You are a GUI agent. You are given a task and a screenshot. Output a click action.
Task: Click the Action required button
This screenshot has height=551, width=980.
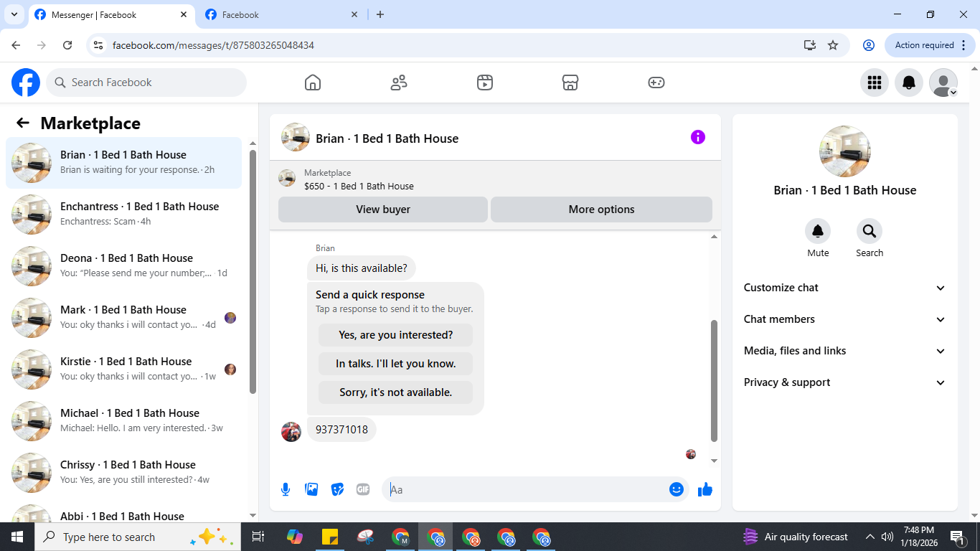(930, 45)
